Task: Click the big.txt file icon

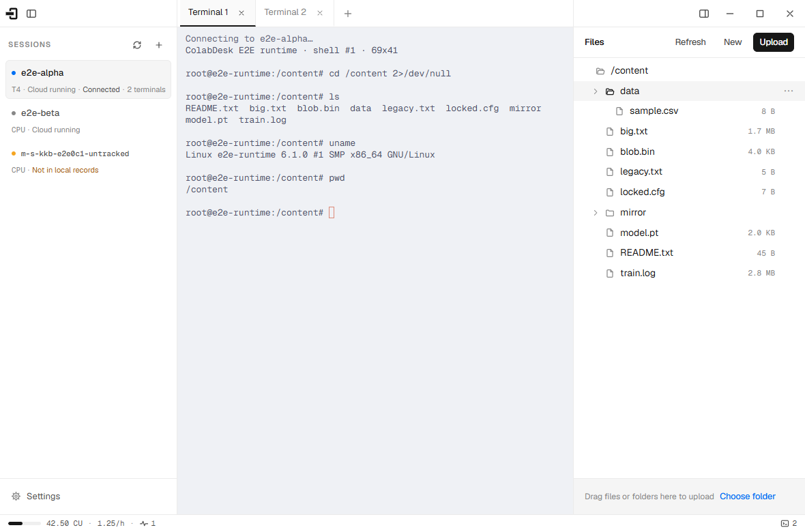Action: click(x=609, y=132)
